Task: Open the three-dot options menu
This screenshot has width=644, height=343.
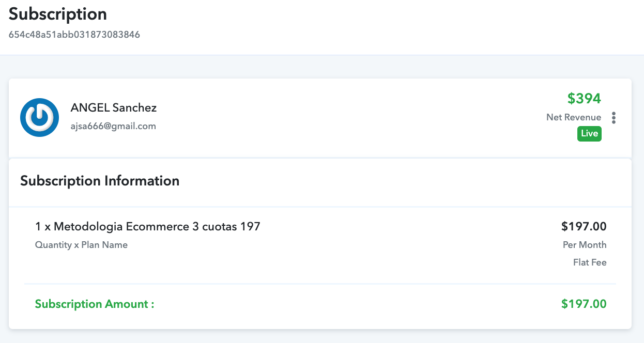Action: pos(614,118)
